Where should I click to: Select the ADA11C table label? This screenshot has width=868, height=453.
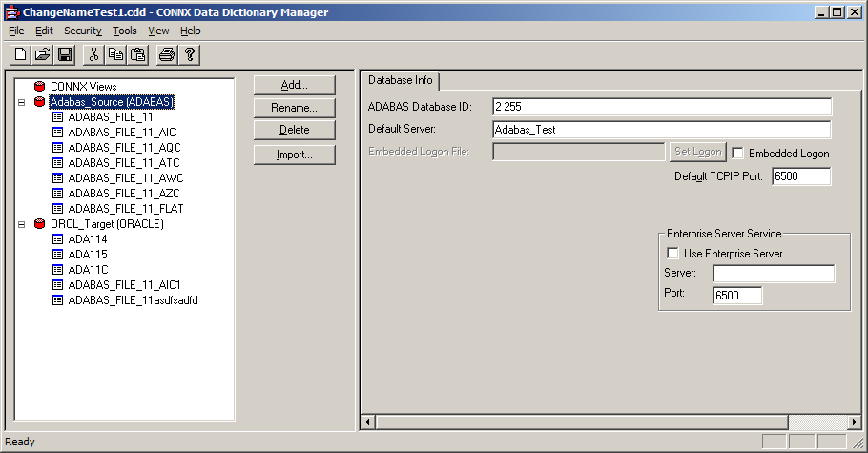point(88,270)
